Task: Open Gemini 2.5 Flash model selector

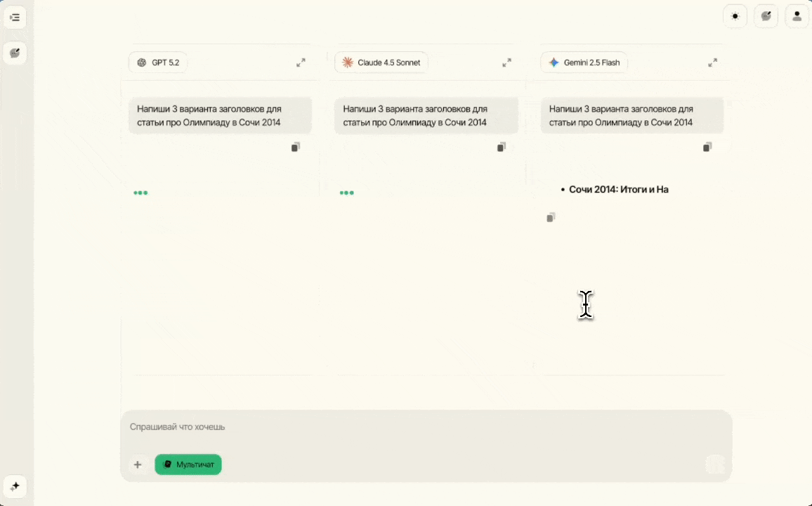Action: [x=584, y=63]
